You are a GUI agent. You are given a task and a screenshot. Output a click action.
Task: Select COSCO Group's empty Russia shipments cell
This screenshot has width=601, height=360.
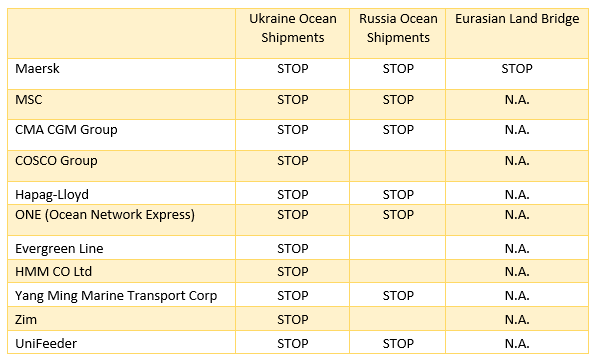coord(397,166)
